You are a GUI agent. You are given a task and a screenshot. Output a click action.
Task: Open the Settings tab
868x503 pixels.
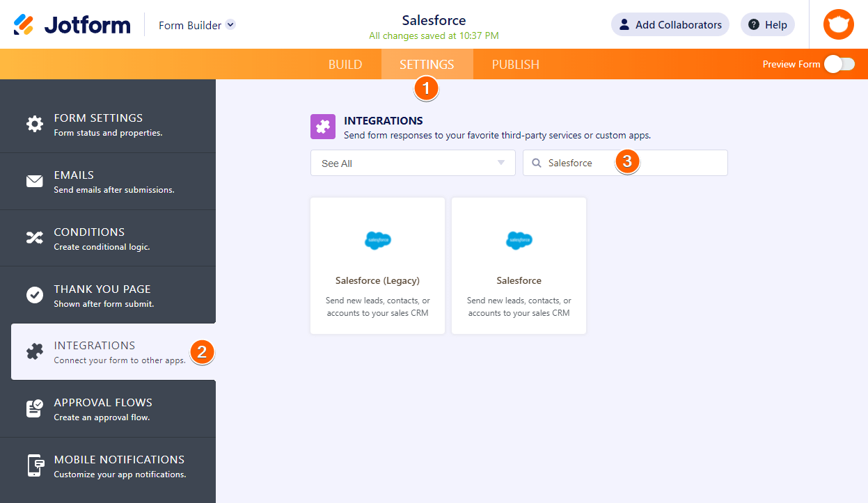click(427, 65)
